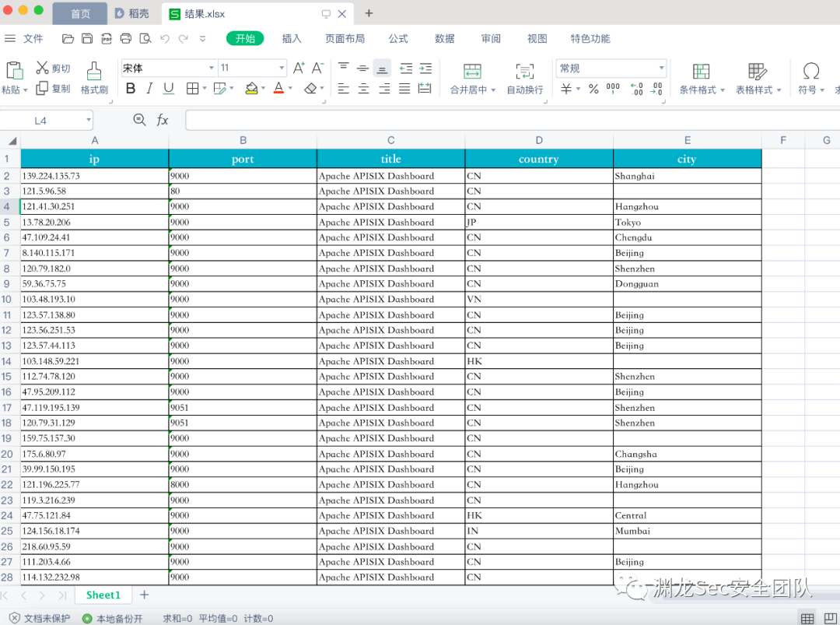Decrease font size with A- icon

pyautogui.click(x=317, y=68)
